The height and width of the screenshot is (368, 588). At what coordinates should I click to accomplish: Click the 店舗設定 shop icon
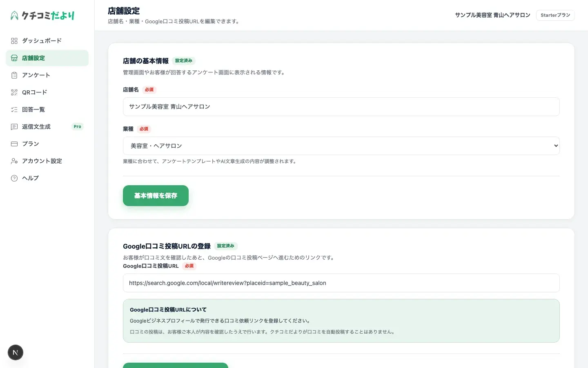pyautogui.click(x=14, y=58)
